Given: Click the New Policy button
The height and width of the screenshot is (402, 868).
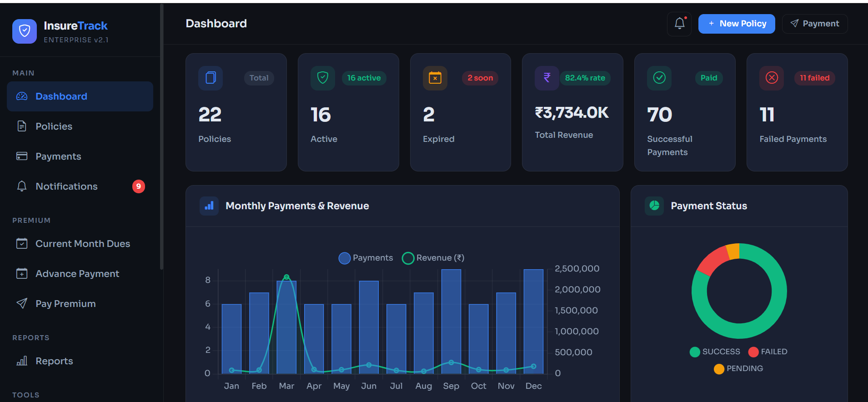Looking at the screenshot, I should [x=736, y=24].
